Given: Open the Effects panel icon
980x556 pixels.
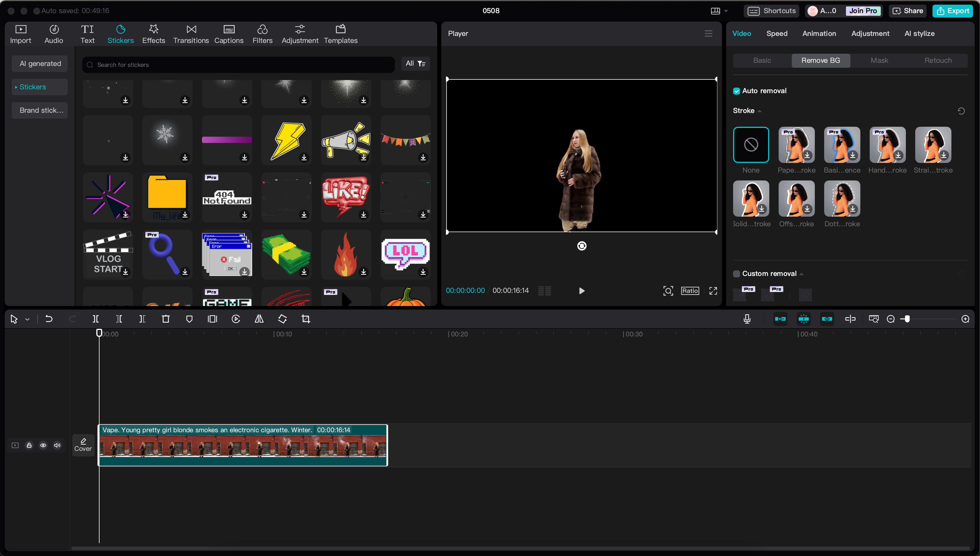Looking at the screenshot, I should [x=154, y=34].
